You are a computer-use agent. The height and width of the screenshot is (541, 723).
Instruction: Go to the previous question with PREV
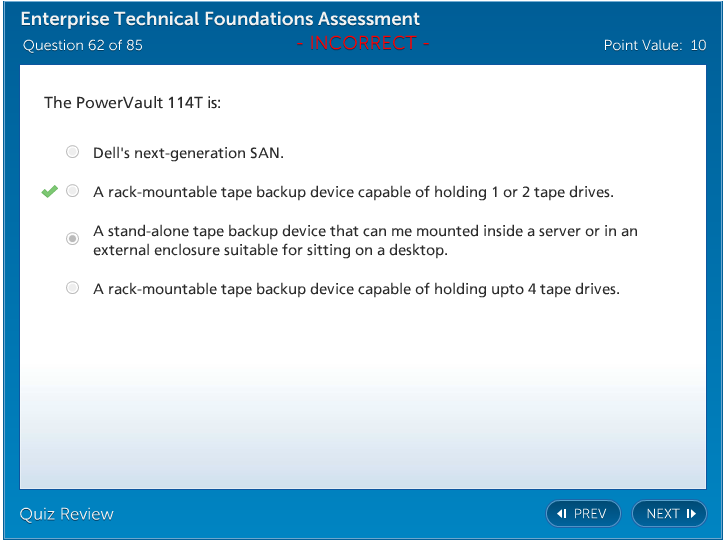coord(583,514)
